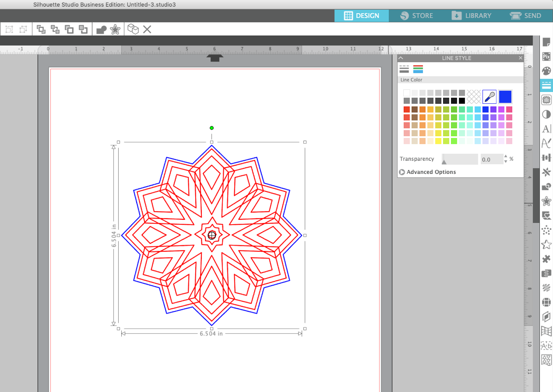553x392 pixels.
Task: Collapse the Line Style panel header
Action: (x=401, y=58)
